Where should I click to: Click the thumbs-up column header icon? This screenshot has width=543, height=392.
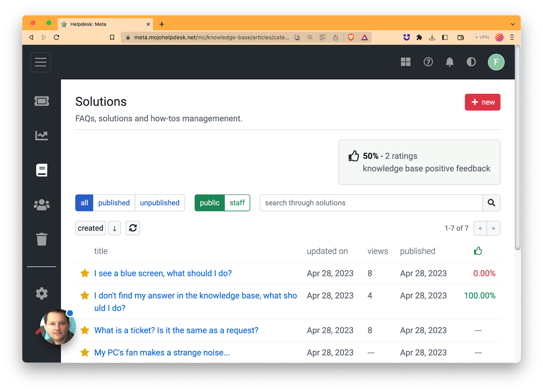[478, 251]
